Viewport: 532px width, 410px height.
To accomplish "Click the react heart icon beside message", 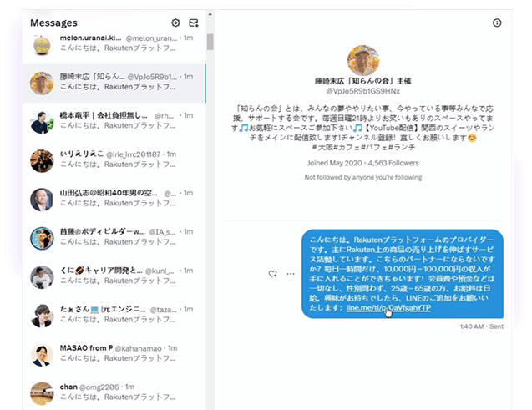I will pyautogui.click(x=273, y=273).
